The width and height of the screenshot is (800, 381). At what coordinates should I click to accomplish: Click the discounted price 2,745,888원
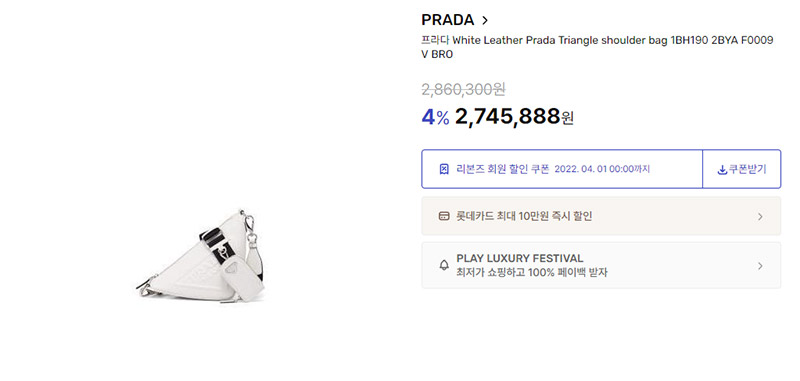click(x=514, y=117)
